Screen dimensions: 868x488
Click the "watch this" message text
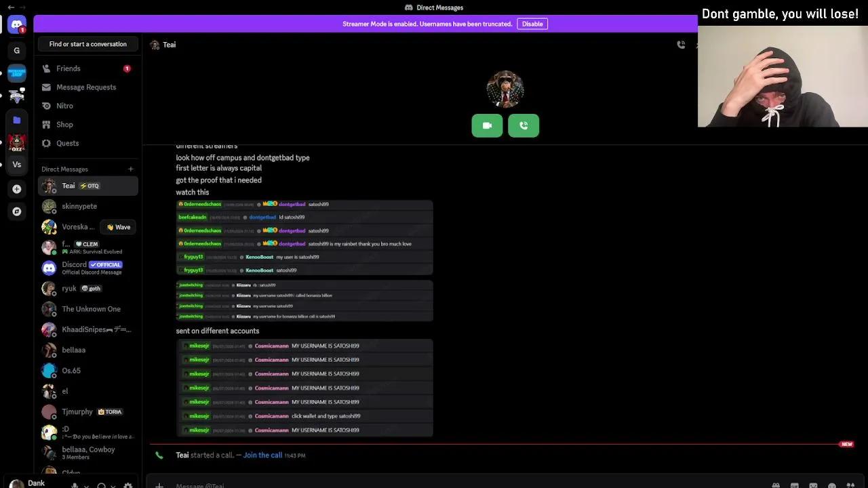pos(193,192)
